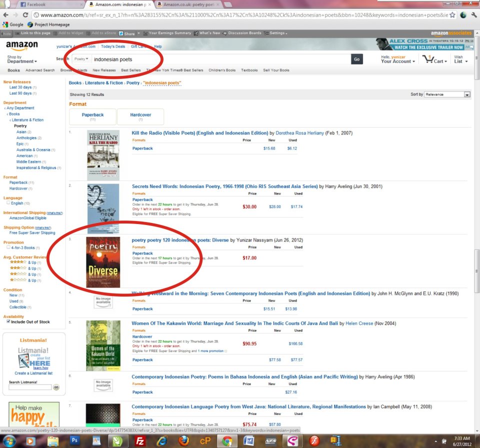Image resolution: width=480 pixels, height=448 pixels.
Task: Open the dropdown arrow beside Share
Action: point(138,33)
